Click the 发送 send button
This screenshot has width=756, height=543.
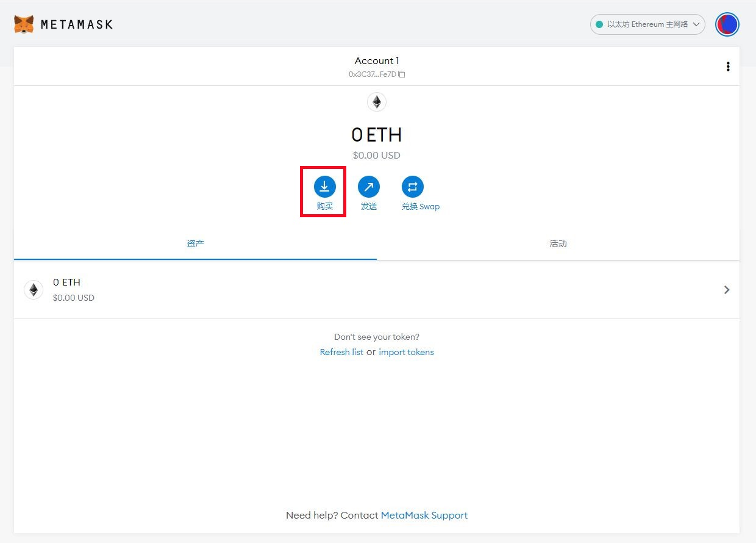[x=369, y=193]
